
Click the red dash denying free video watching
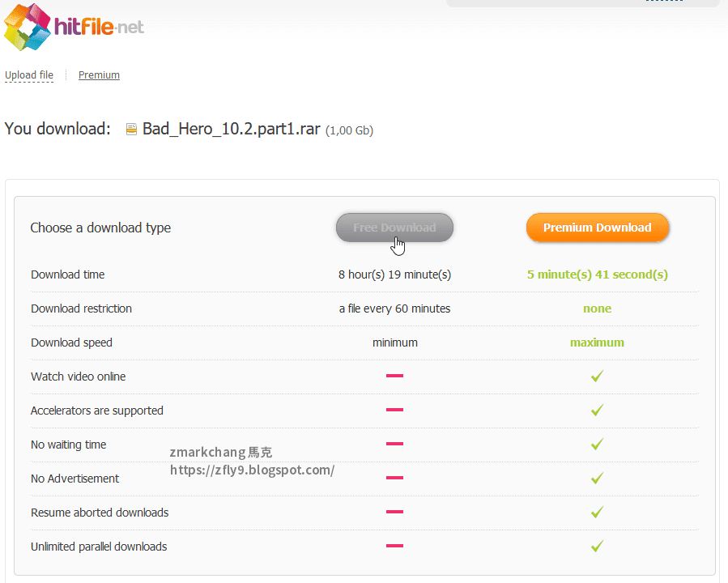394,376
